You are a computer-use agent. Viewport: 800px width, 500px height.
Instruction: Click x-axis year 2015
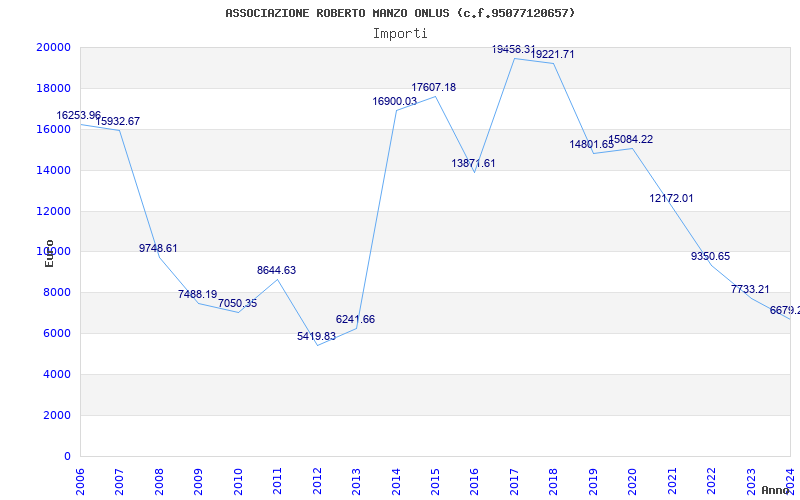tap(435, 481)
